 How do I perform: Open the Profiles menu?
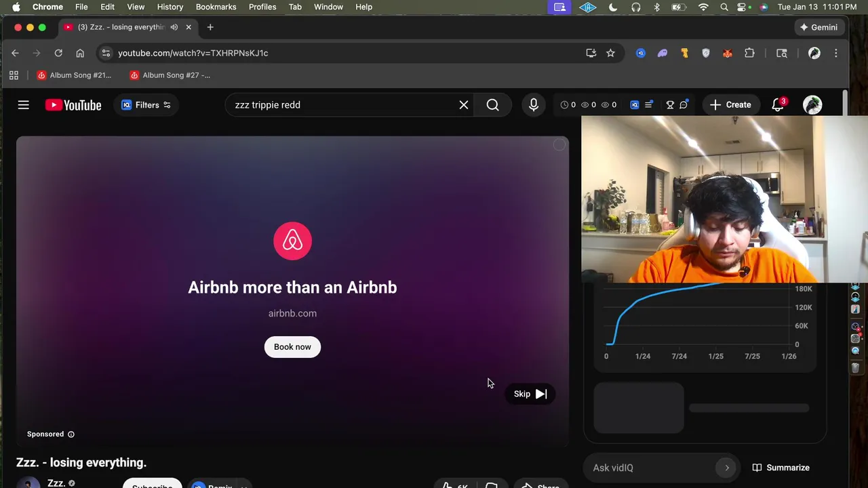[x=262, y=7]
